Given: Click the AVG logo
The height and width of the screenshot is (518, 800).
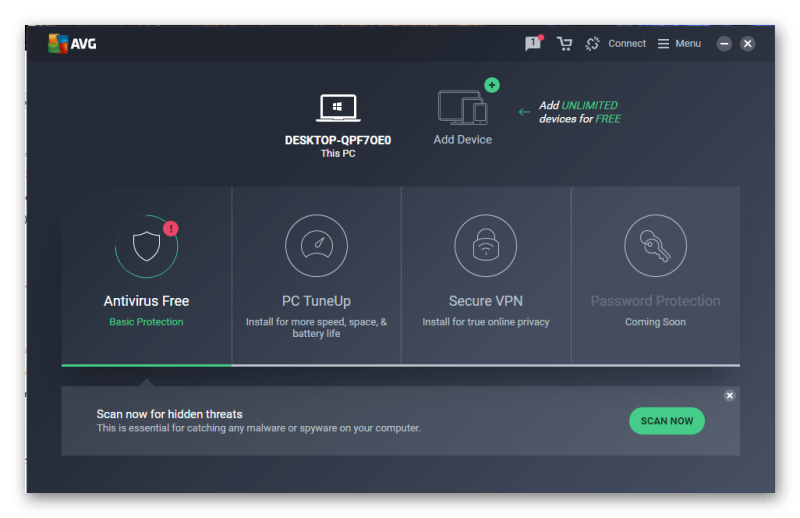Looking at the screenshot, I should tap(72, 44).
